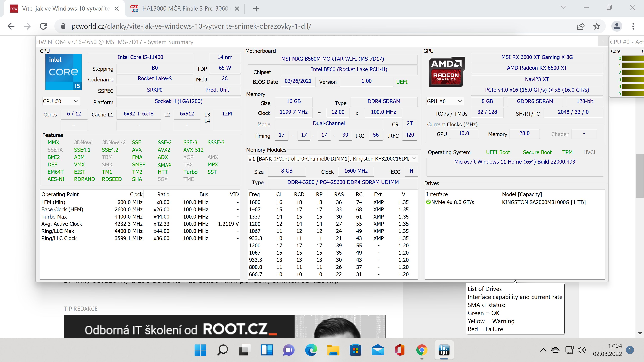Switch to the HAL3000 MČR Finale tab

(185, 9)
